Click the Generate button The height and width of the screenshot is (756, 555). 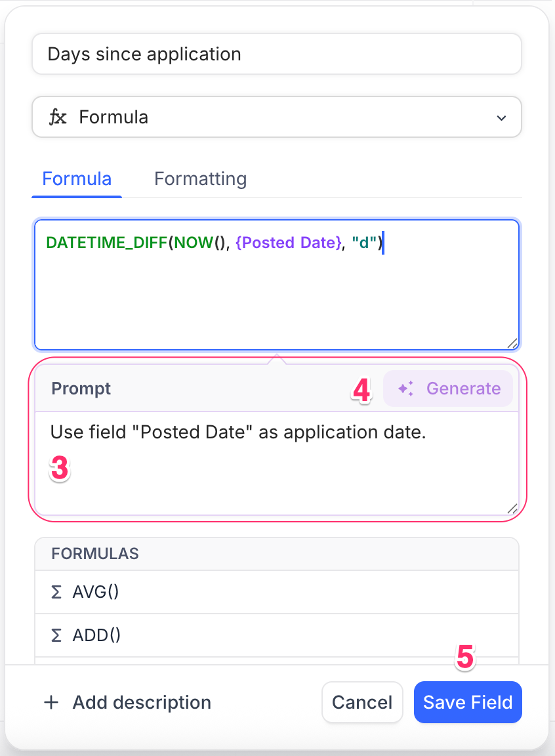(449, 388)
